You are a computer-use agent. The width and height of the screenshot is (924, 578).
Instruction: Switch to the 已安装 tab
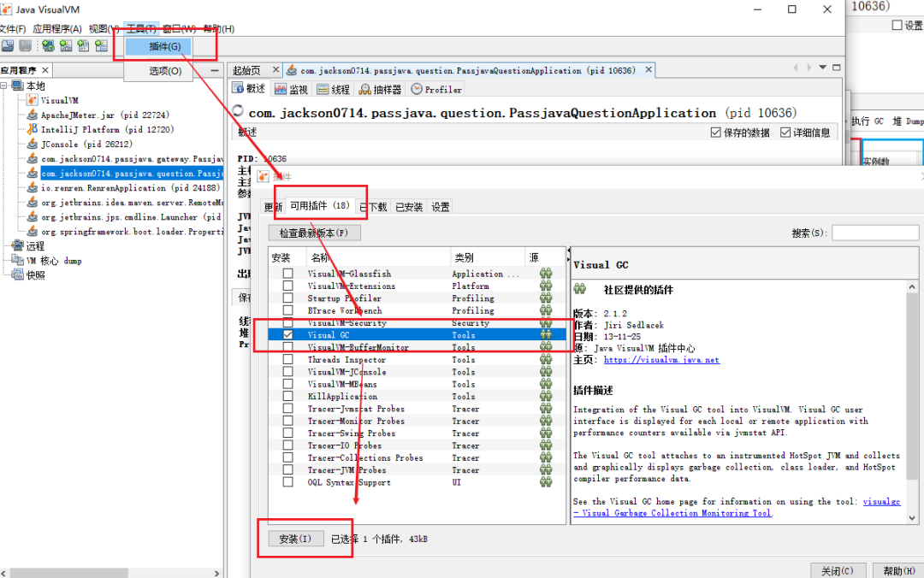pyautogui.click(x=409, y=207)
